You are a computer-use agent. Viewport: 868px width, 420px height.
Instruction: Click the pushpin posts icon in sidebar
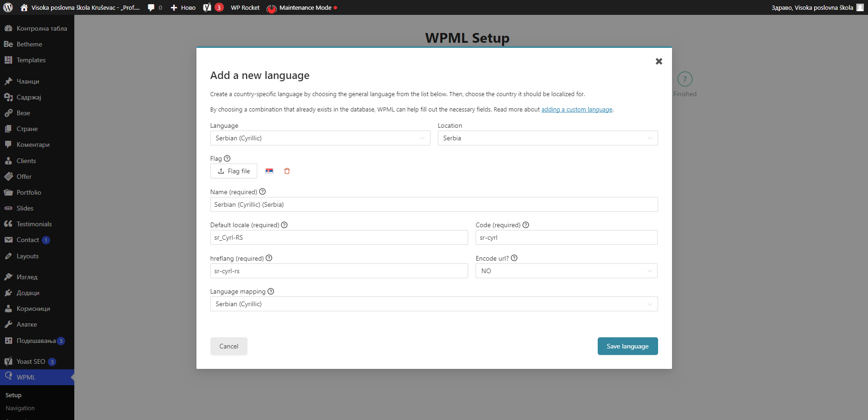[x=8, y=81]
